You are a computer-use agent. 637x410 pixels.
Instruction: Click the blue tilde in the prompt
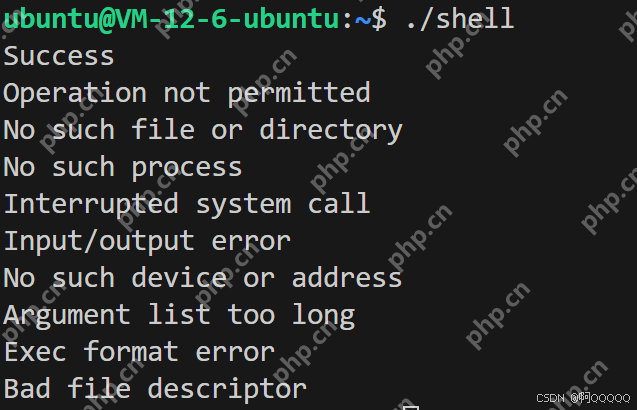coord(363,20)
